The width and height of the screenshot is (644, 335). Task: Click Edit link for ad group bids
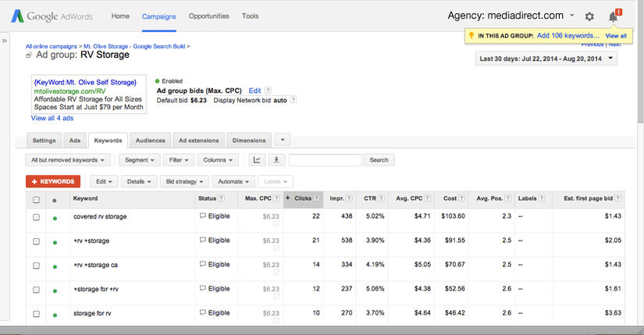(254, 91)
